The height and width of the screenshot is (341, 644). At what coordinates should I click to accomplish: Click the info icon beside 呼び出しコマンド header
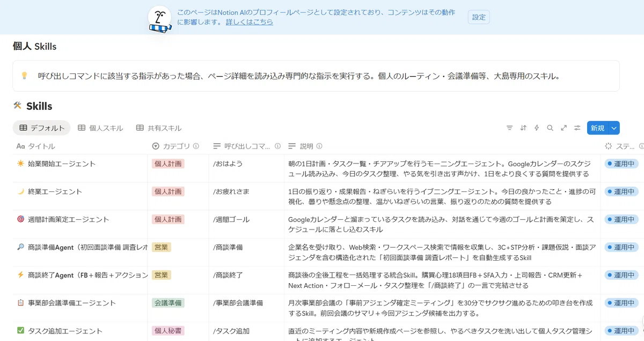(x=277, y=146)
